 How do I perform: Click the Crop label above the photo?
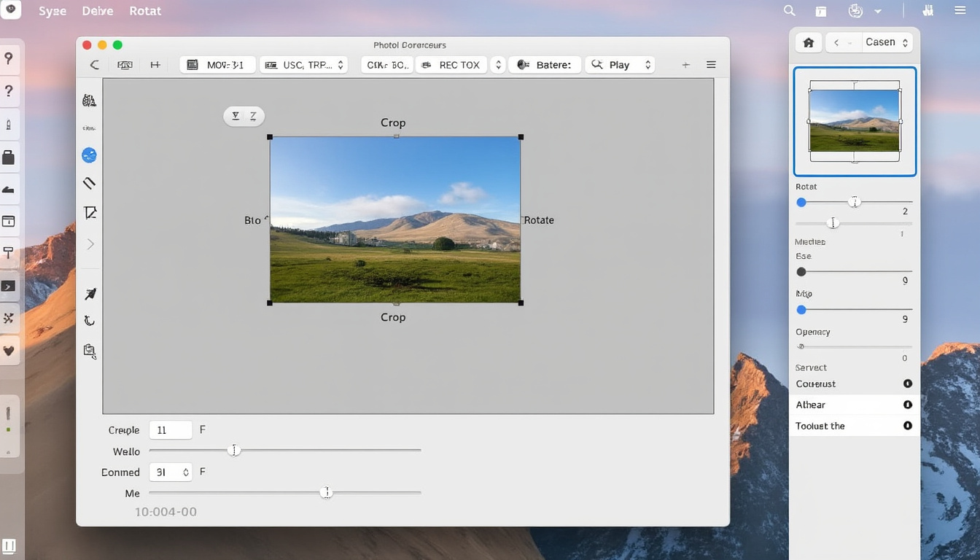(x=393, y=123)
